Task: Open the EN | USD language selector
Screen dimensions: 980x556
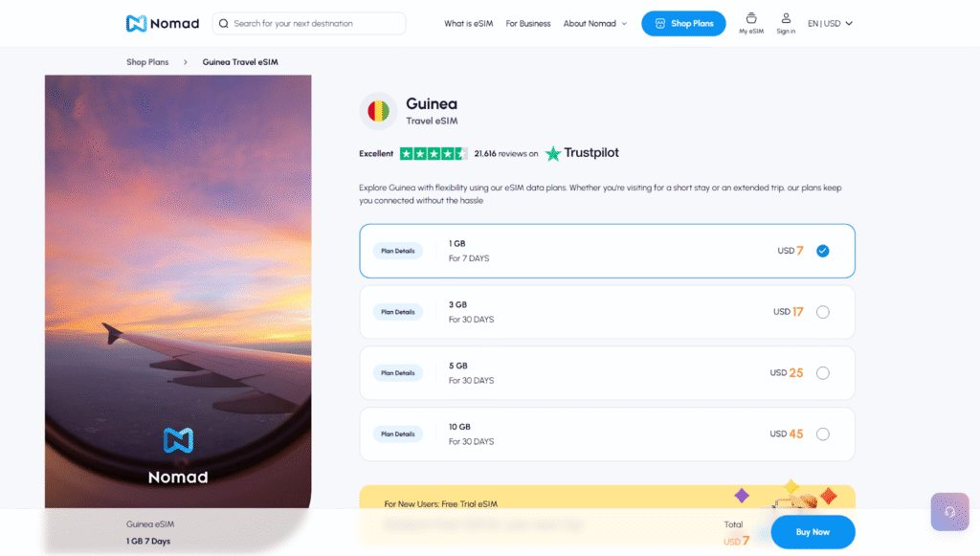Action: [830, 24]
